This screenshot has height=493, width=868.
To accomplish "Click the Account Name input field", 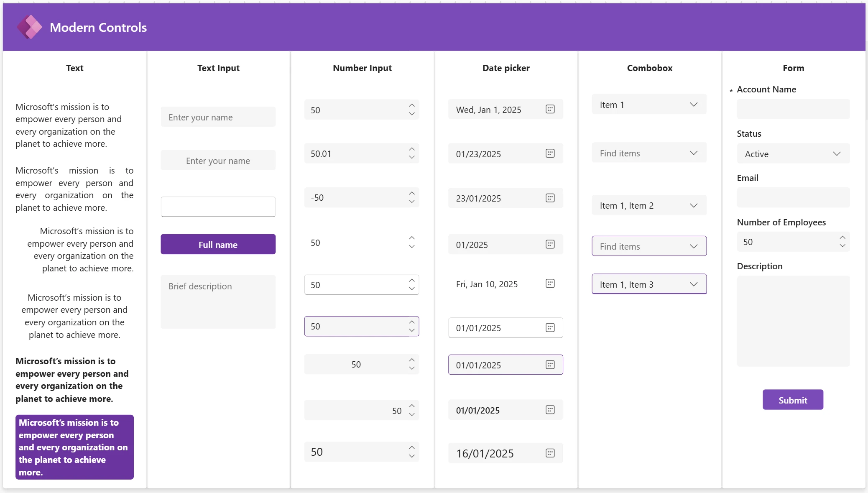I will [x=792, y=109].
